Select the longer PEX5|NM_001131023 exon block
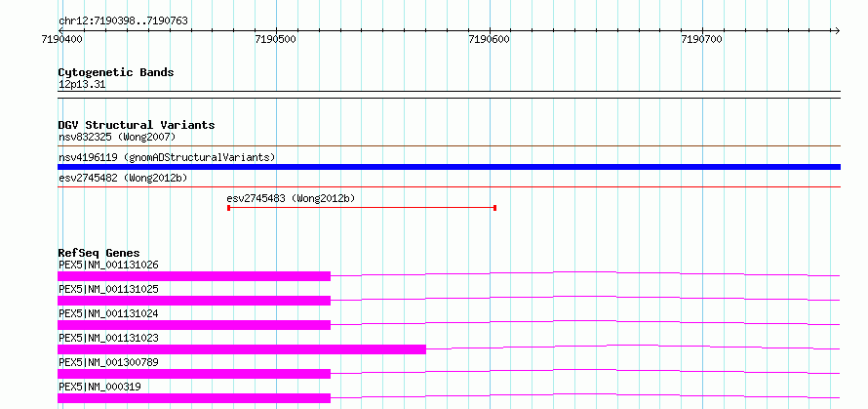The image size is (868, 409). tap(242, 349)
